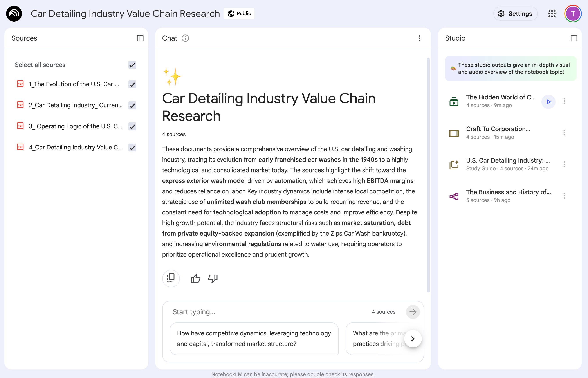Open the Settings button
Screen dimensions: 588x378
click(515, 14)
